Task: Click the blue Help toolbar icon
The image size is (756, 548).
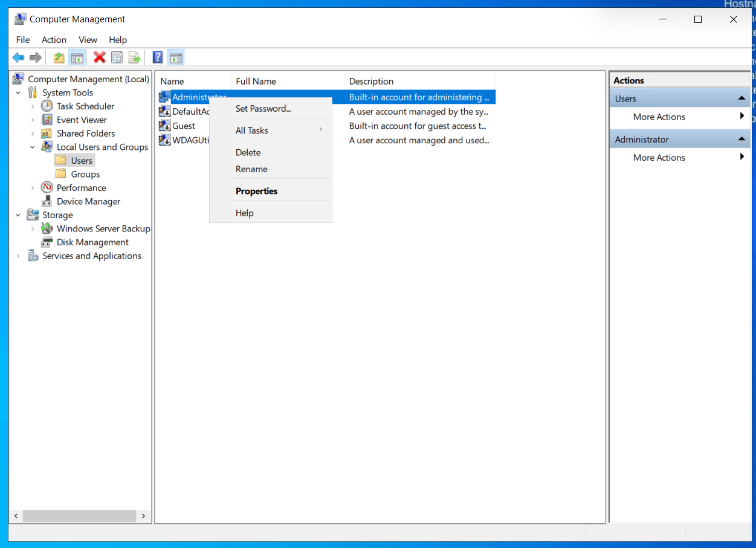Action: [x=158, y=57]
